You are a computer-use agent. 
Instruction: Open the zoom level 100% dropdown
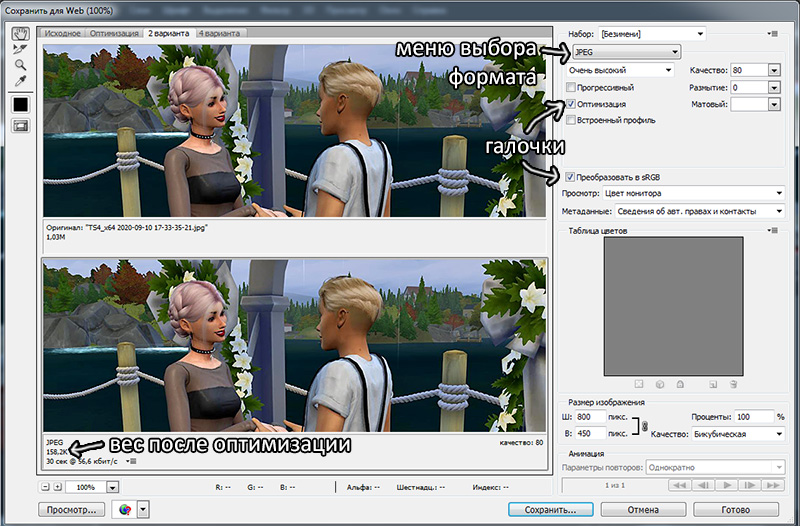click(x=112, y=487)
